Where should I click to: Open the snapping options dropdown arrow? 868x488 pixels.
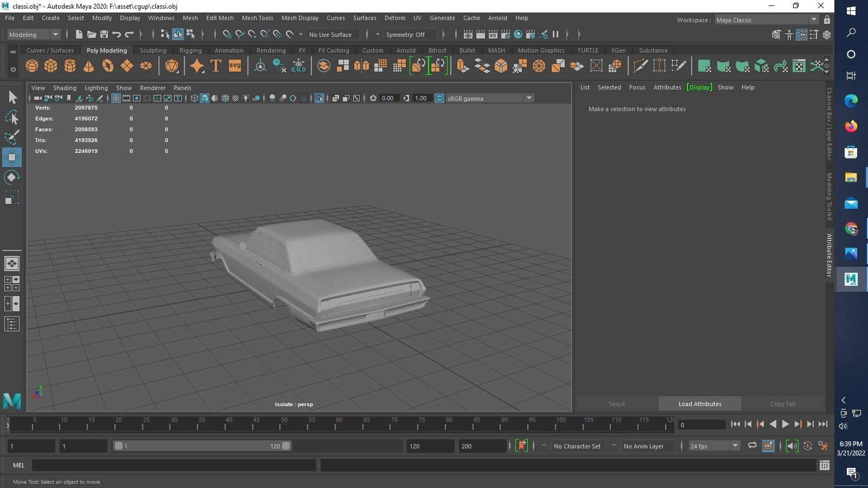[301, 34]
